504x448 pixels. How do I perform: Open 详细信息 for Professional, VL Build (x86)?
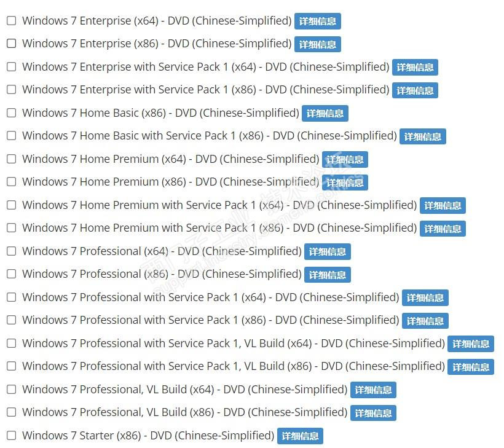pos(373,413)
